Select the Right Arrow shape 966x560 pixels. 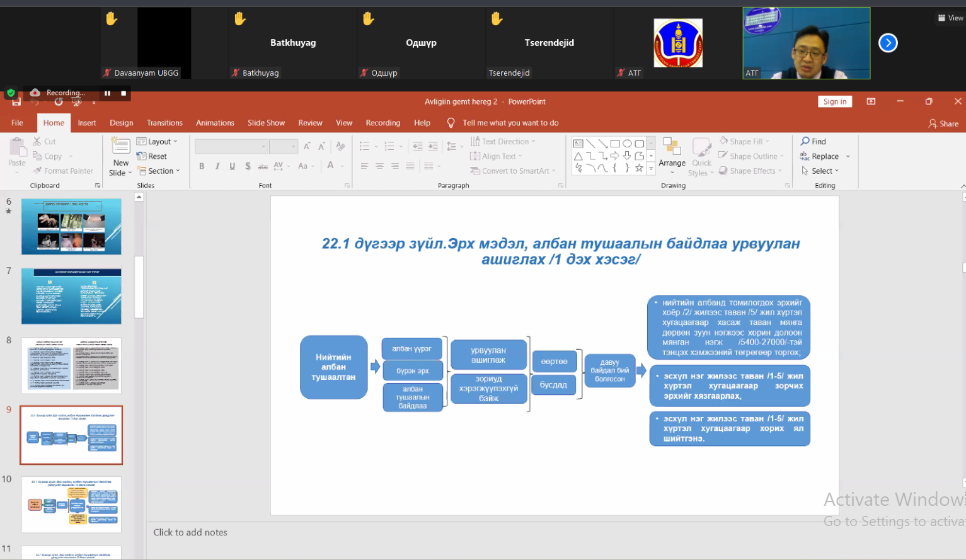[615, 156]
